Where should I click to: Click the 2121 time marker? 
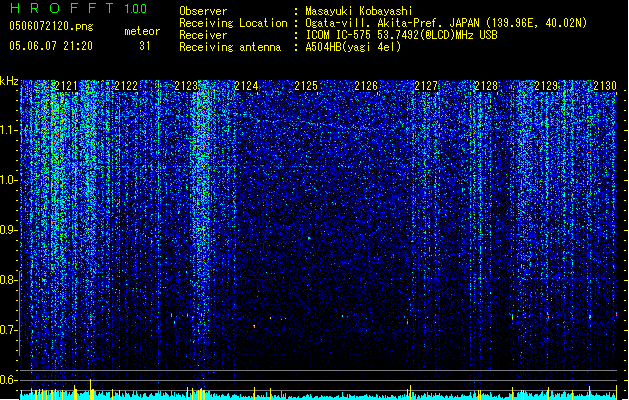pos(66,86)
